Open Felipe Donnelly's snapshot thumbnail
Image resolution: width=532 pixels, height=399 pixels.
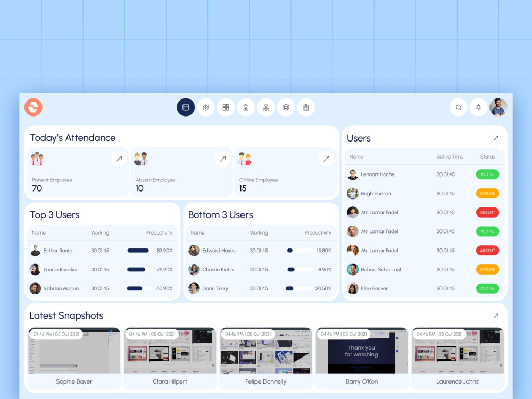click(x=265, y=351)
